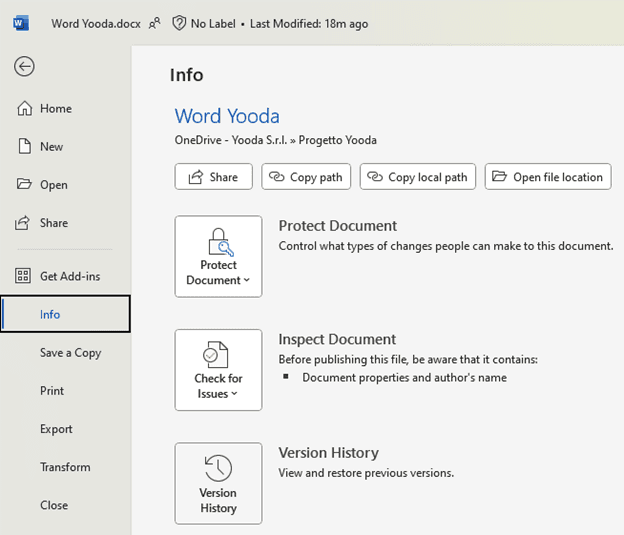Click the Word Yooda.docx file name in title bar
Image resolution: width=624 pixels, height=535 pixels.
tap(96, 23)
